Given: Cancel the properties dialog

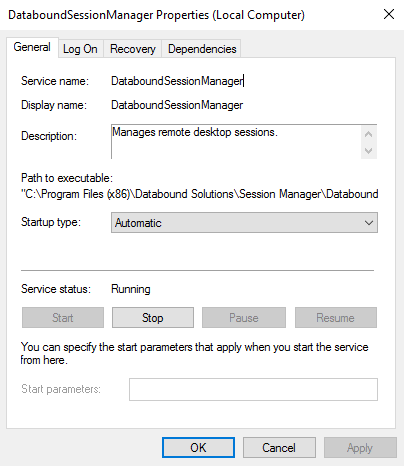Looking at the screenshot, I should [279, 448].
